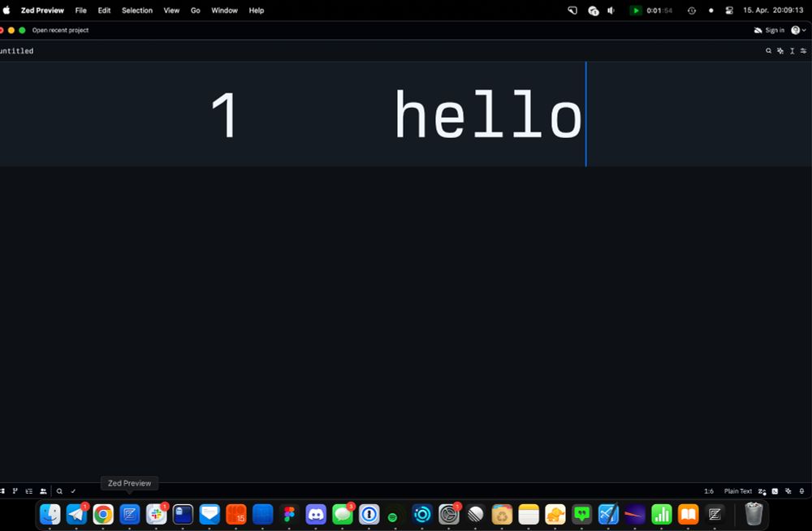Open the volume icon in the menu bar

tap(611, 11)
